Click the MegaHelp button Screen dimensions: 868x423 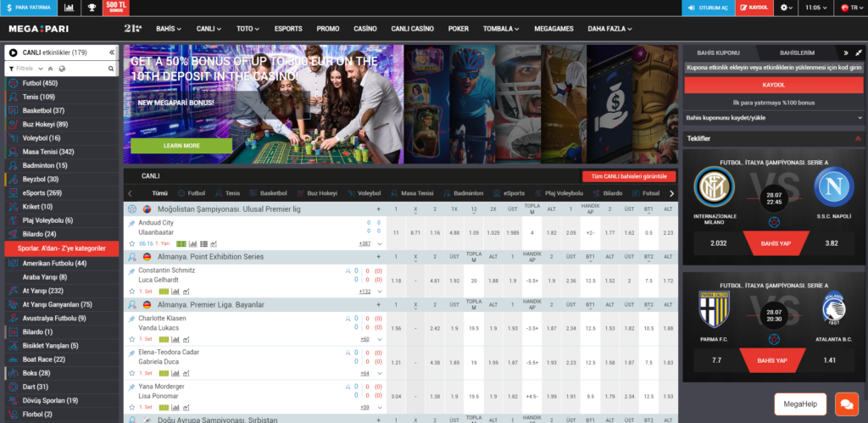pos(800,404)
